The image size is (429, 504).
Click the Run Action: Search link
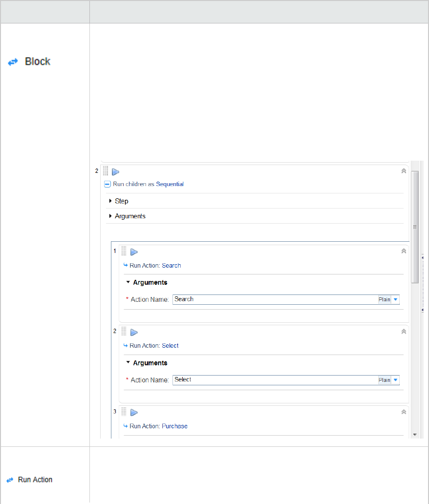point(171,266)
